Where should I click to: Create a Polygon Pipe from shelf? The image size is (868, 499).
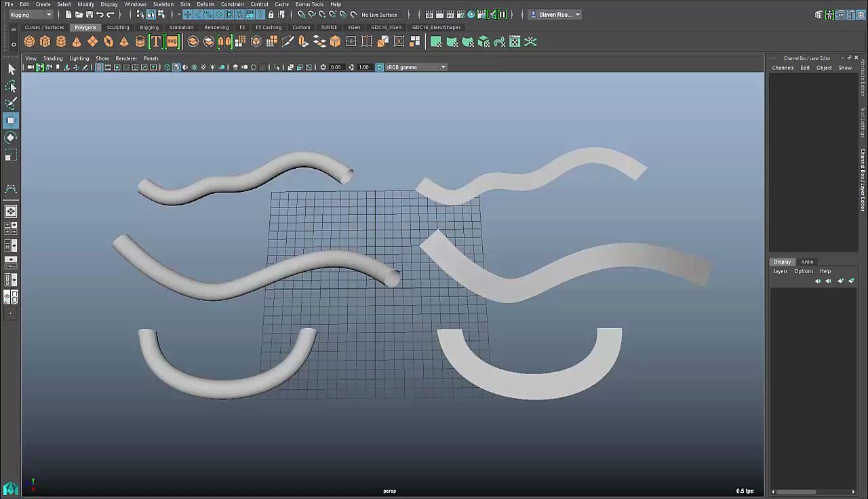pyautogui.click(x=140, y=42)
